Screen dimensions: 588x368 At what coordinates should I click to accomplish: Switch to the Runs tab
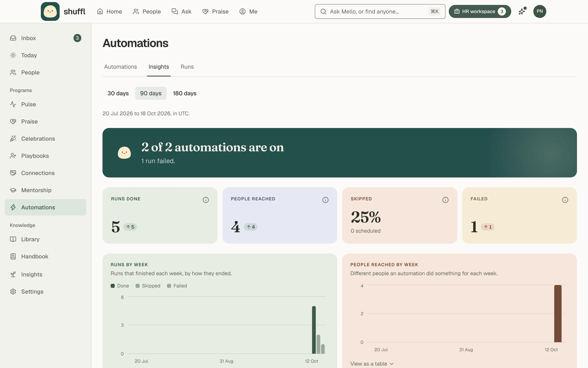[x=187, y=67]
